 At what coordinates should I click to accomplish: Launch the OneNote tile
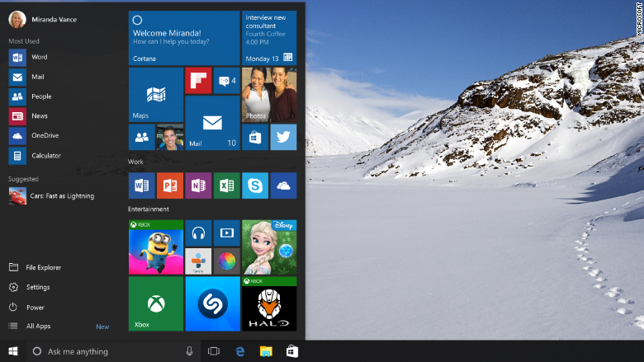(x=198, y=186)
